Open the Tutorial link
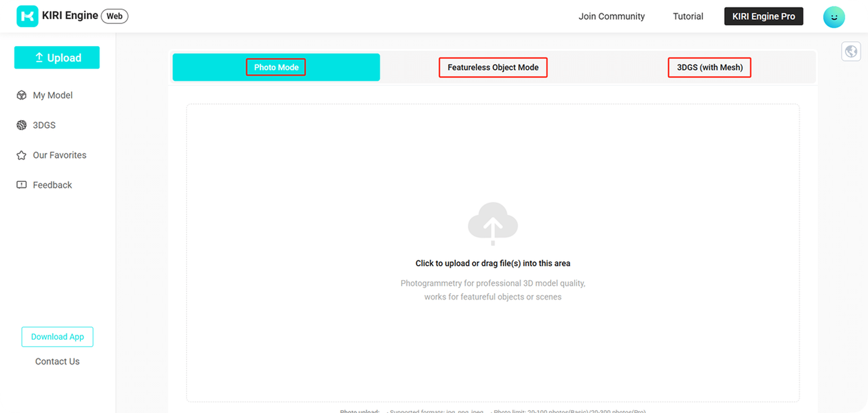The image size is (868, 413). pos(688,16)
